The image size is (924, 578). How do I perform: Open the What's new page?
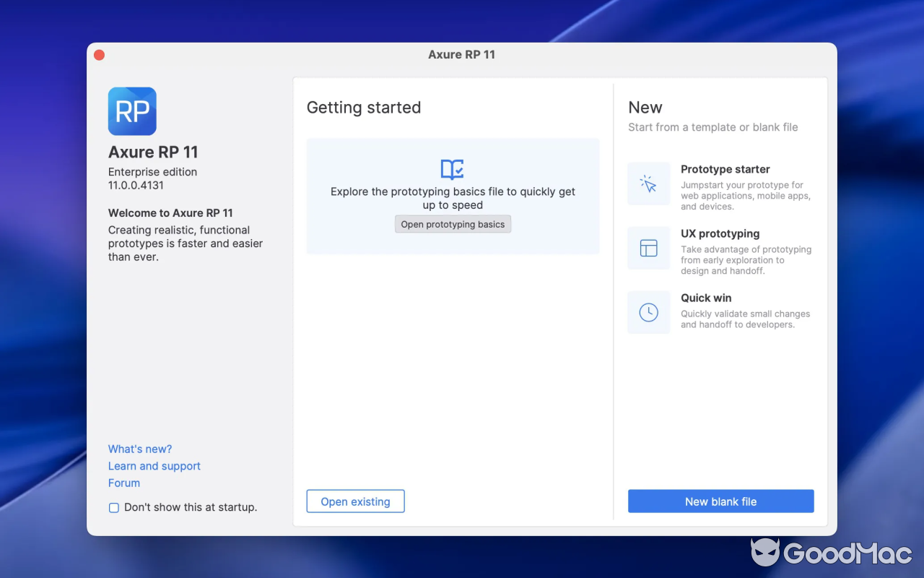(x=140, y=449)
